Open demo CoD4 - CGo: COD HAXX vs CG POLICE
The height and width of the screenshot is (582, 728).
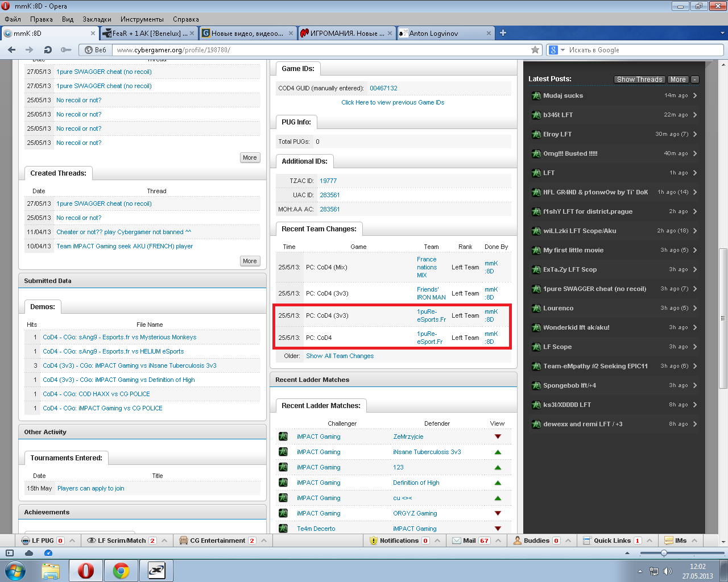96,394
